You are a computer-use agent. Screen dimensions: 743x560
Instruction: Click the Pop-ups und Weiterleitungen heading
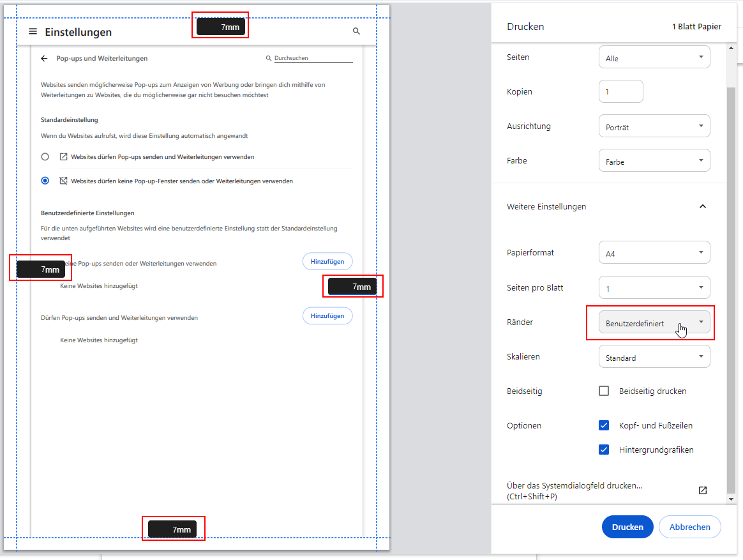coord(102,58)
